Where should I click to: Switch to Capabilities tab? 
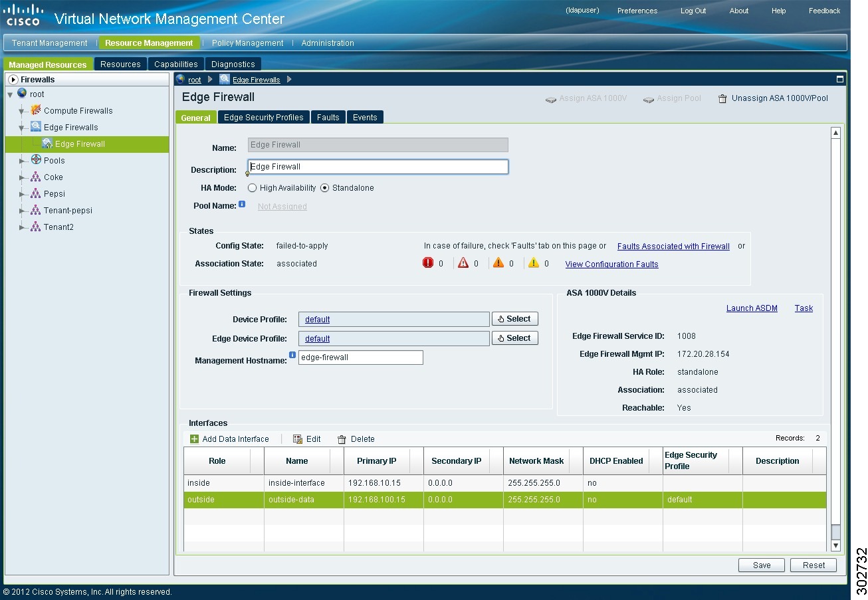[176, 64]
